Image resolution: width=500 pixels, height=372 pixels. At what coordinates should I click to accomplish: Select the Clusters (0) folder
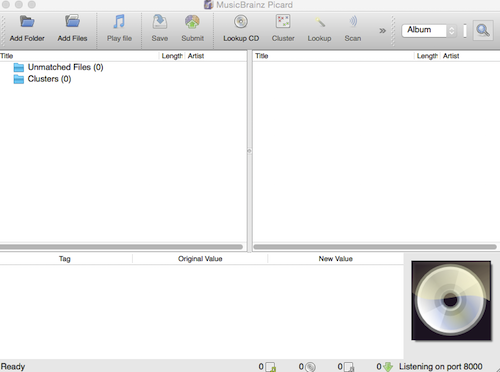coord(42,79)
